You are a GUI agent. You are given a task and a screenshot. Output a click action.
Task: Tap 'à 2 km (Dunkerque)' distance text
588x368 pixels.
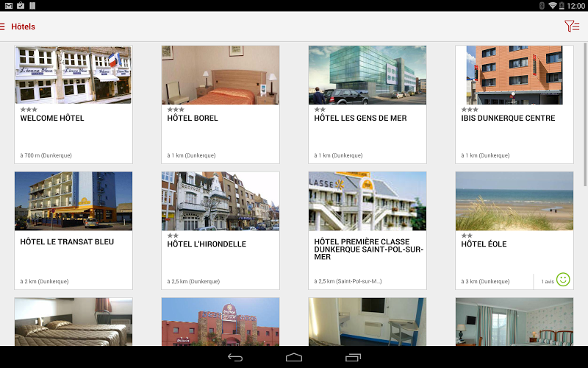pos(44,281)
